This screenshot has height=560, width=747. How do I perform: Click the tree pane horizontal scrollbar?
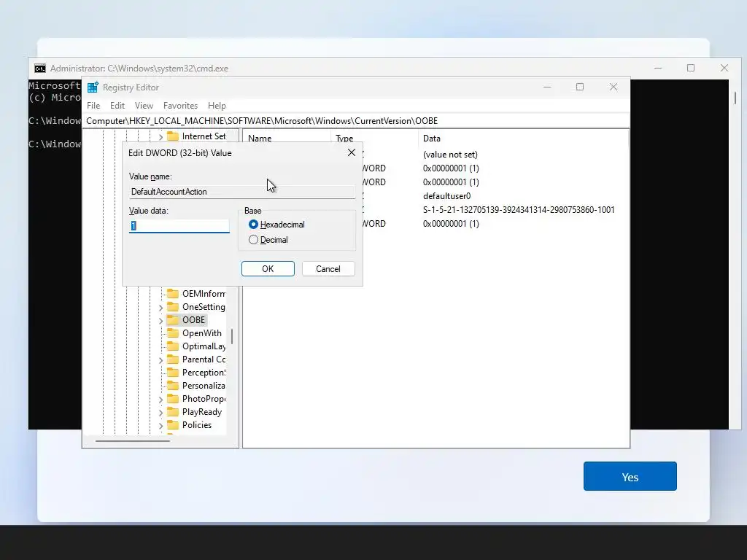[x=133, y=441]
